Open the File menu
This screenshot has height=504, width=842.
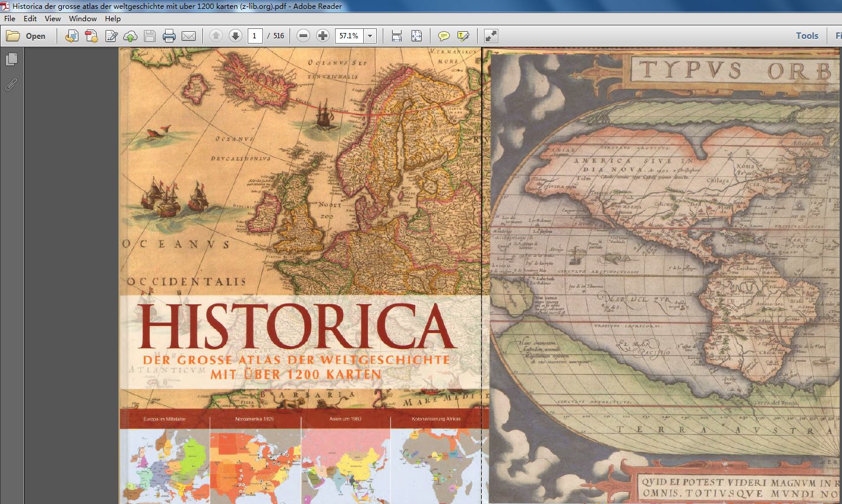tap(9, 18)
